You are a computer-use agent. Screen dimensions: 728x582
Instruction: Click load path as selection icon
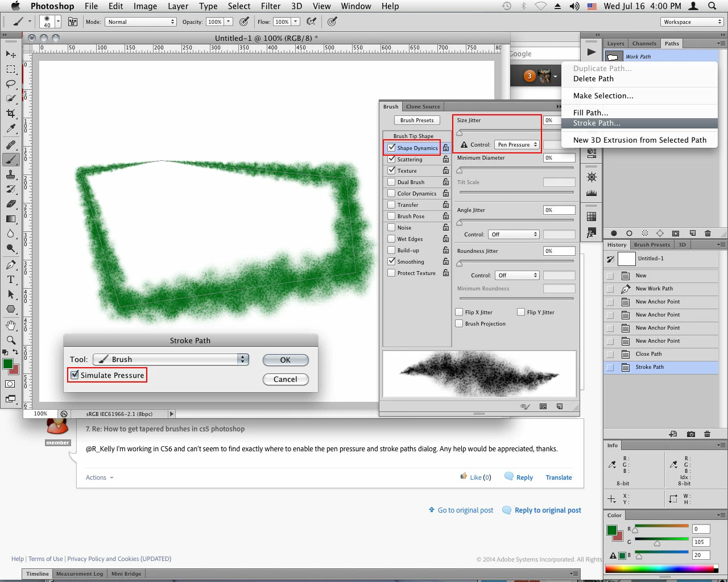pyautogui.click(x=644, y=234)
